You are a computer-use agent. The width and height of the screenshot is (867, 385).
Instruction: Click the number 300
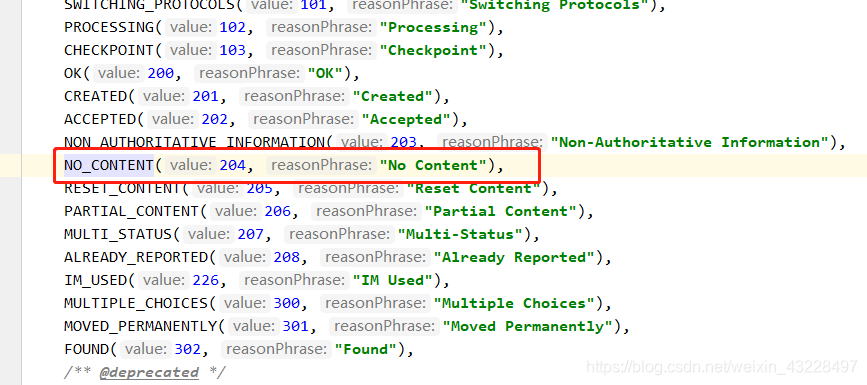(x=286, y=304)
